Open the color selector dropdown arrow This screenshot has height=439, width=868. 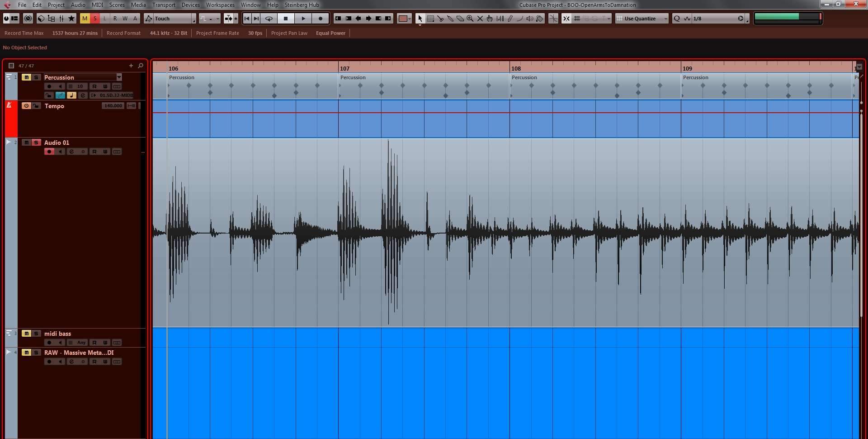[410, 19]
